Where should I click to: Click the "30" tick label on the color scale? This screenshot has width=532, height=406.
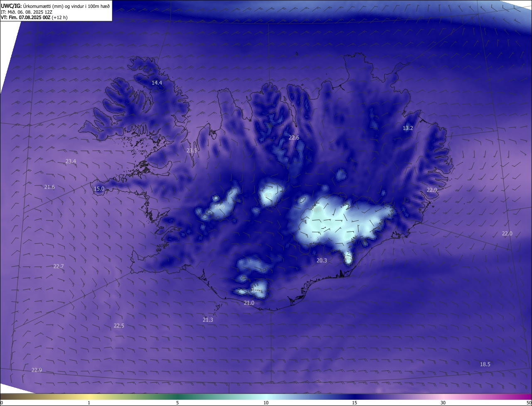click(443, 403)
